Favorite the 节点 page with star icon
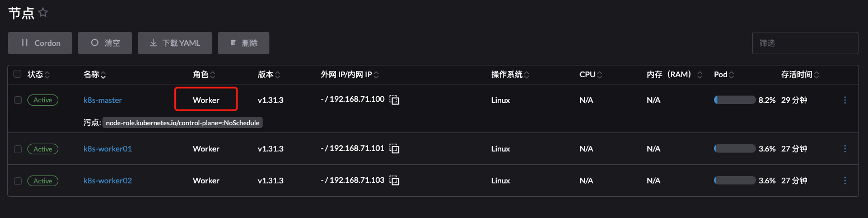868x218 pixels. 43,12
